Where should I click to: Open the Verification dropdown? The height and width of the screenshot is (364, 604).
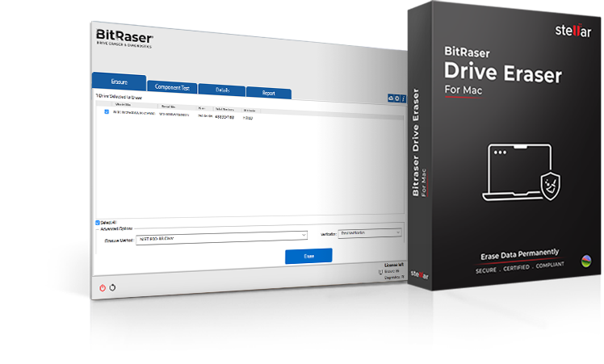(x=370, y=233)
